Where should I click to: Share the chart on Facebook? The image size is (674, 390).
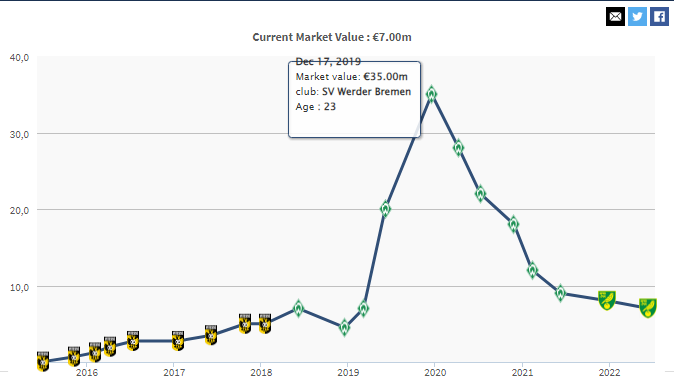659,17
